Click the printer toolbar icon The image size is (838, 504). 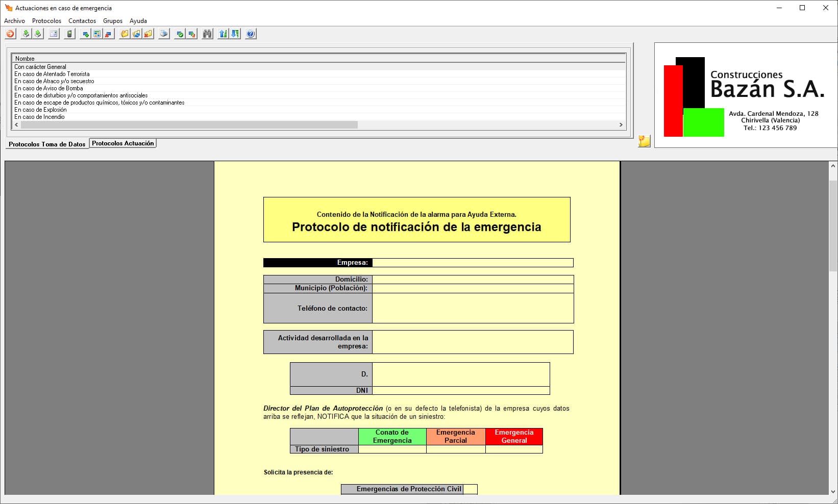pos(164,34)
